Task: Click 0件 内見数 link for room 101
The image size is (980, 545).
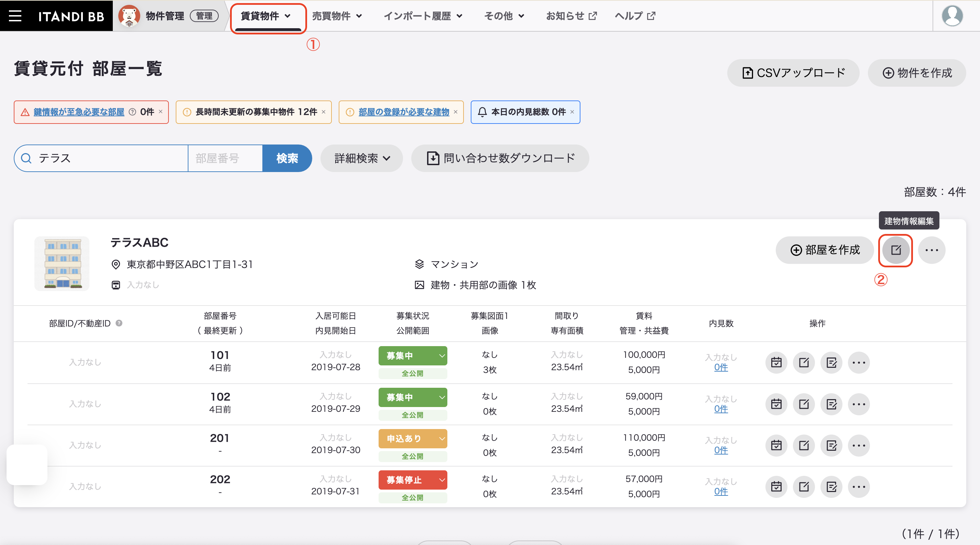Action: point(721,367)
